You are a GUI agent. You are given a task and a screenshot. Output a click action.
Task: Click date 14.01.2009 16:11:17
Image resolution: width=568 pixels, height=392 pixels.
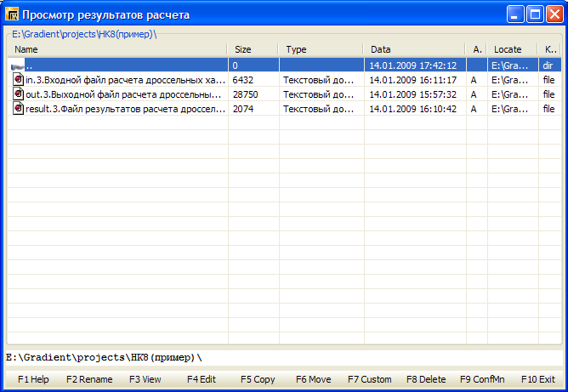click(x=412, y=80)
